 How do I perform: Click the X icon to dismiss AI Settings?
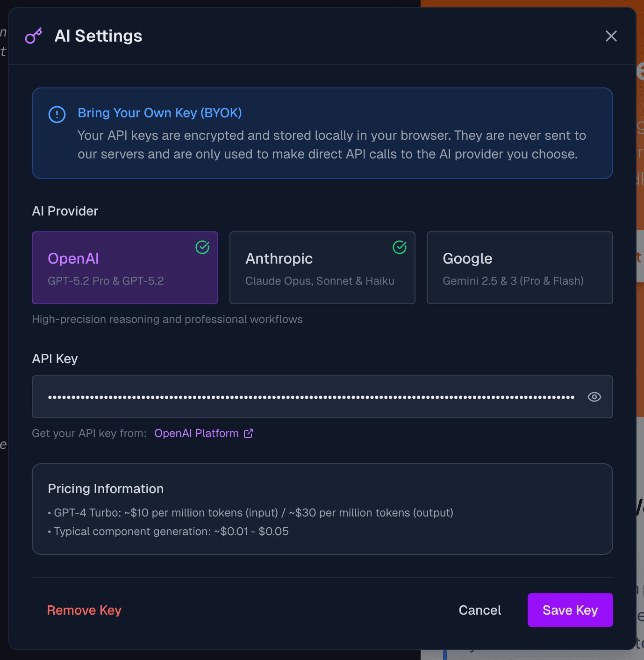(x=611, y=36)
